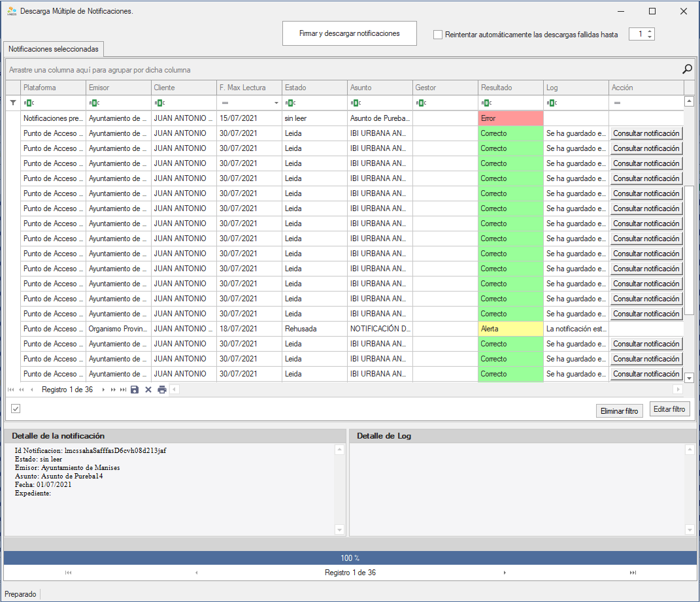Click the retry count number field
The width and height of the screenshot is (700, 602).
pos(637,34)
